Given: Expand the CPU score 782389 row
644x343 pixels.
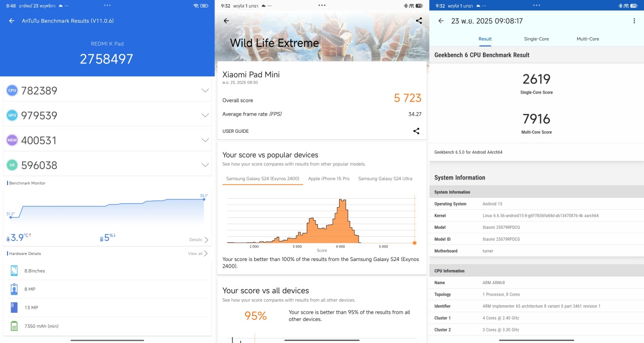Looking at the screenshot, I should point(205,91).
